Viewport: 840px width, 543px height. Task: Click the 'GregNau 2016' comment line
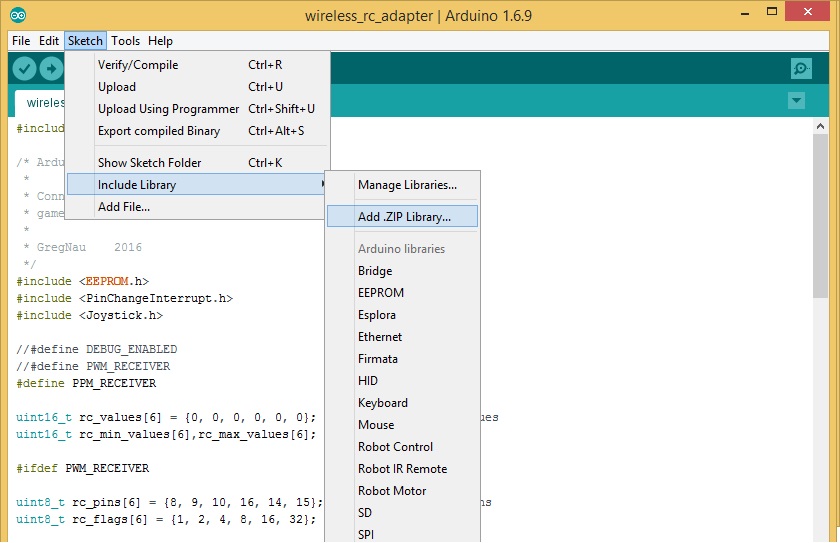pos(83,247)
